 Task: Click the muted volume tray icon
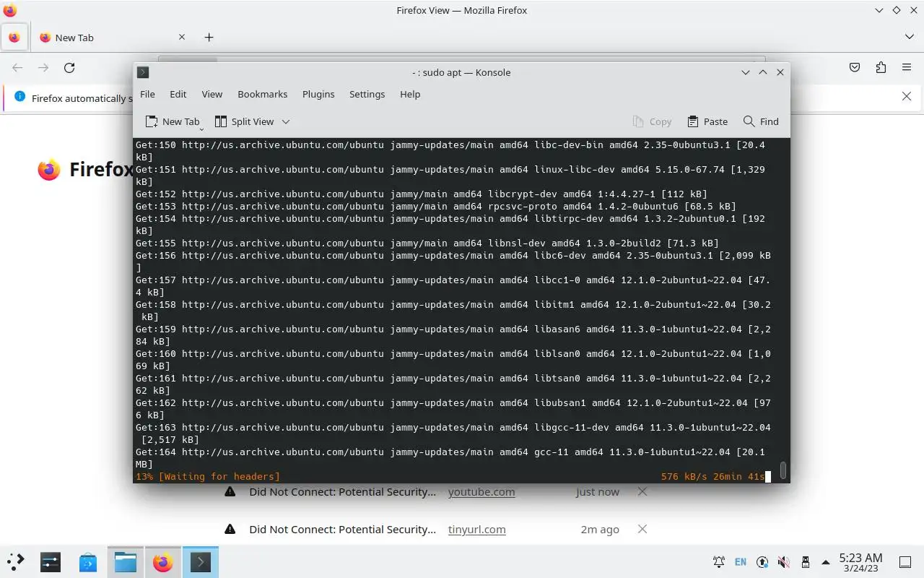784,562
